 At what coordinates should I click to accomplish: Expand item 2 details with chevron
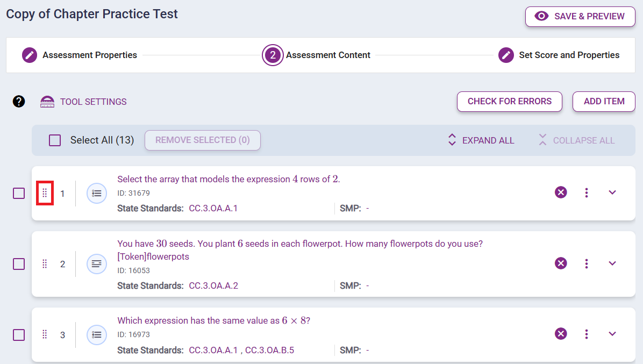(x=612, y=263)
